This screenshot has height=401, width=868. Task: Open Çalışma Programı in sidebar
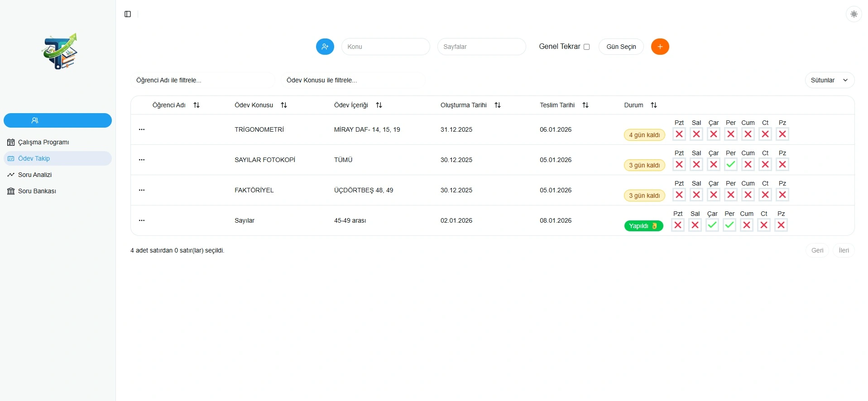(58, 142)
